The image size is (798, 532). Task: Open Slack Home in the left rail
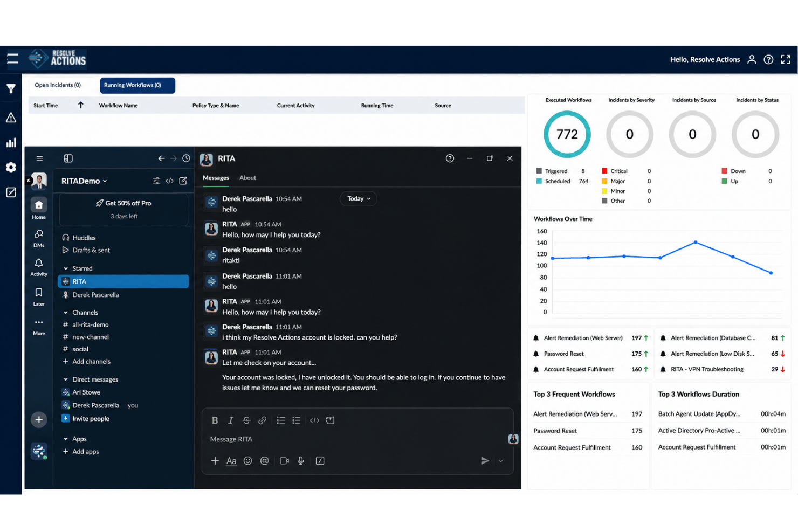tap(39, 209)
